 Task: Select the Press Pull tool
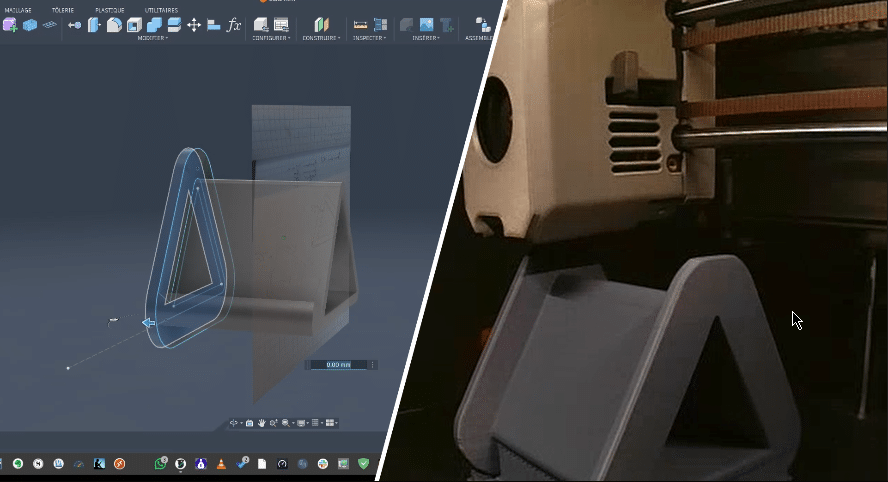coord(94,25)
